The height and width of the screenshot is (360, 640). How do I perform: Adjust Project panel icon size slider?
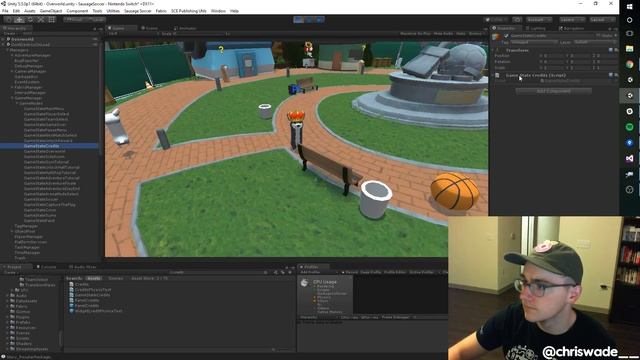point(283,349)
